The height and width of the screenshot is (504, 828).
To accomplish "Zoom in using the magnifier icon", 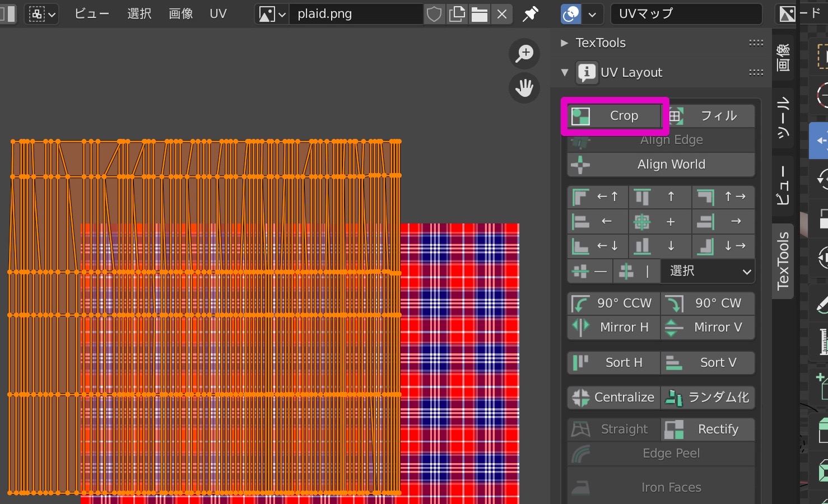I will [x=524, y=53].
